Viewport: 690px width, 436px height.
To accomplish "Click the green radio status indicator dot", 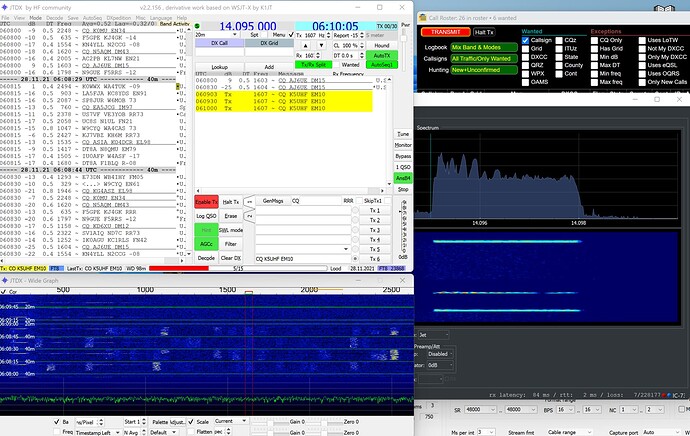I will pyautogui.click(x=197, y=26).
